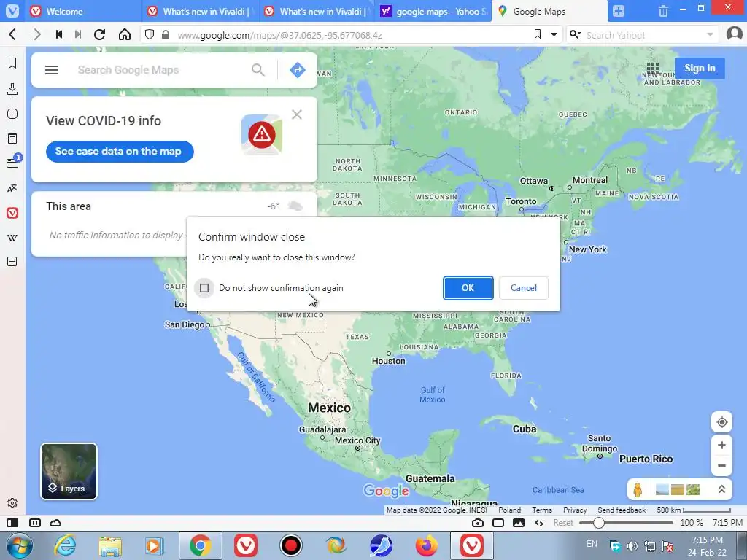Open Google Chrome from the taskbar

pyautogui.click(x=201, y=545)
